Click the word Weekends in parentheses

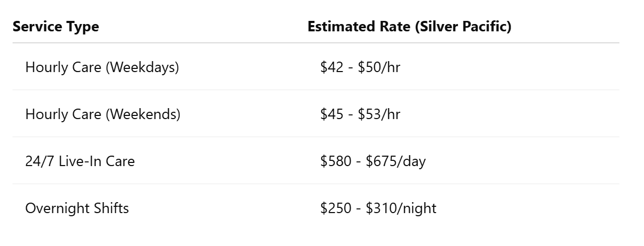pos(143,114)
